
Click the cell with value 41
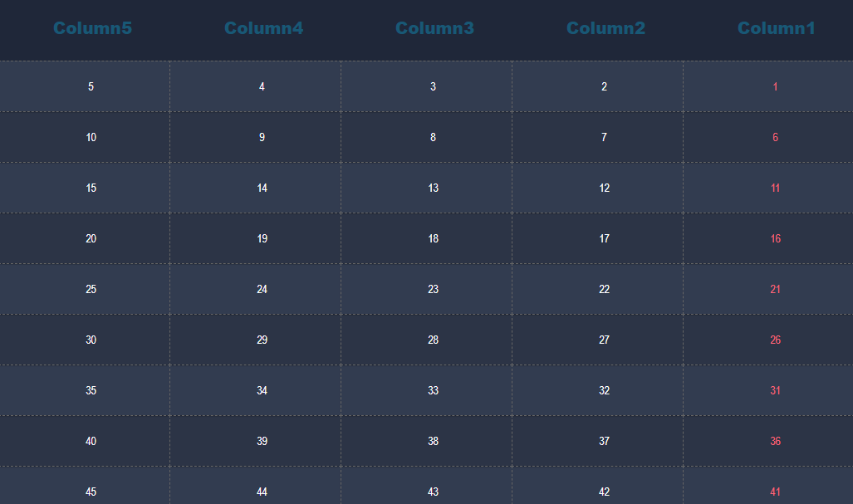[x=775, y=492]
